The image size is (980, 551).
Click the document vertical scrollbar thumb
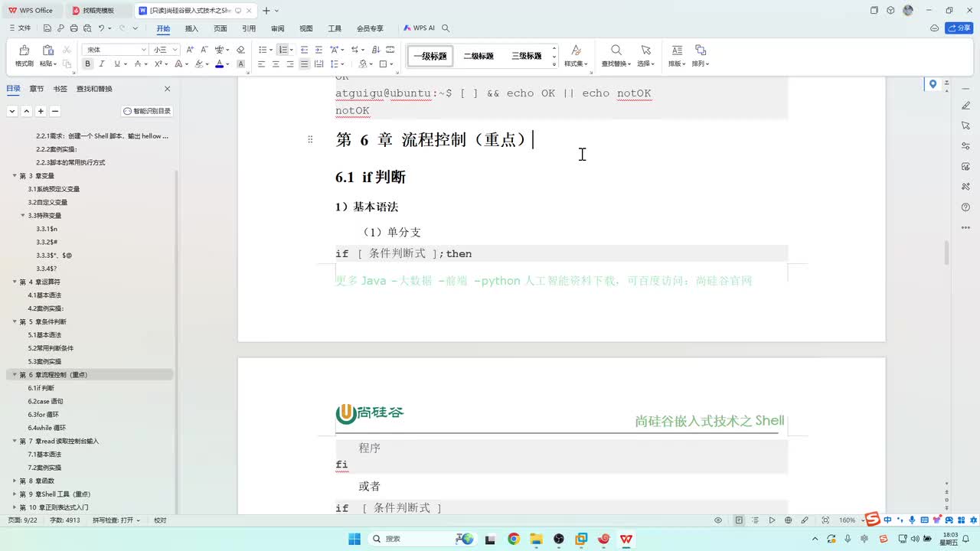[947, 253]
